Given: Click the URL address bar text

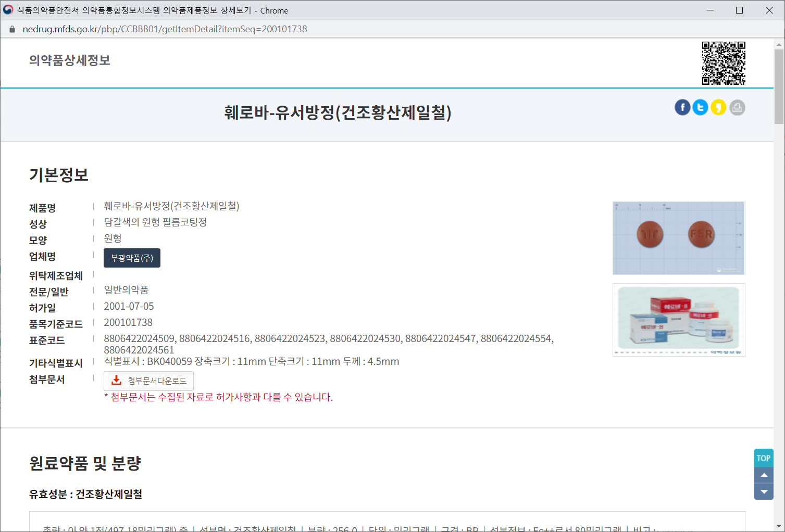Looking at the screenshot, I should click(165, 29).
